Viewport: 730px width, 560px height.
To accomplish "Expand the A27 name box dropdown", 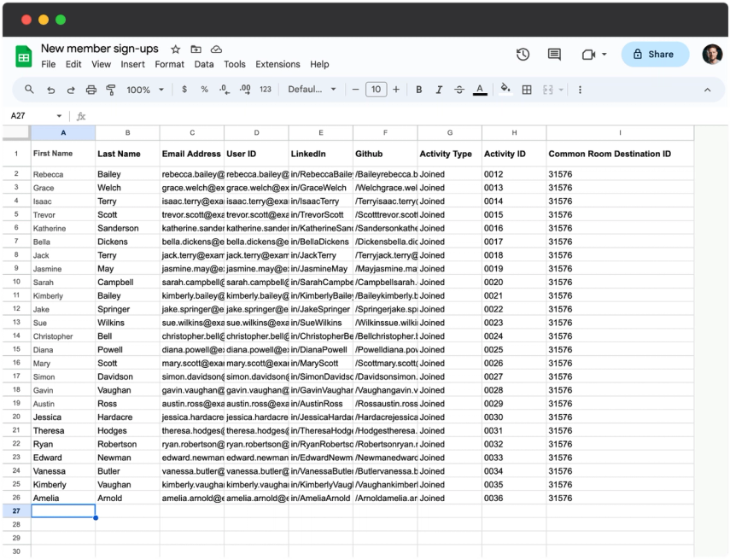I will coord(59,116).
